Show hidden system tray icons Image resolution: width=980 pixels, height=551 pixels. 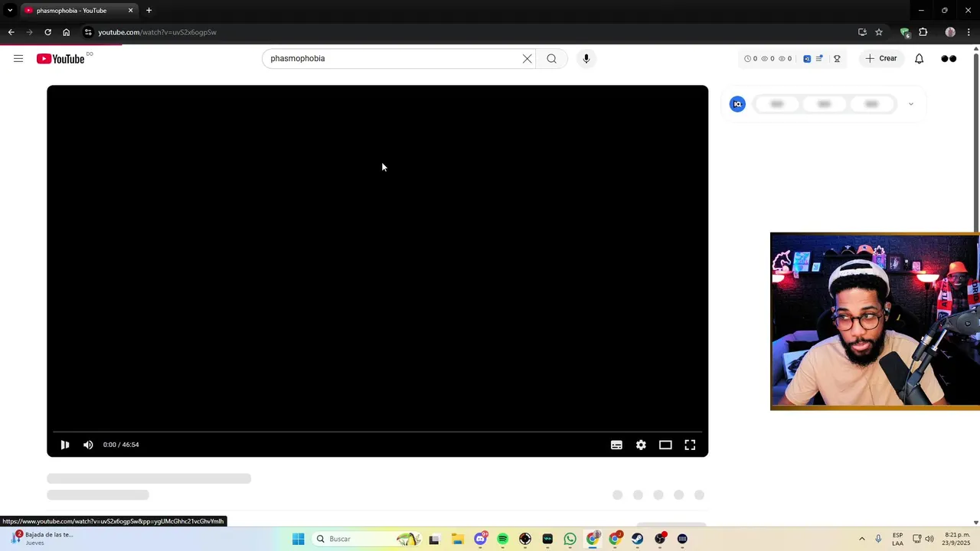coord(861,539)
